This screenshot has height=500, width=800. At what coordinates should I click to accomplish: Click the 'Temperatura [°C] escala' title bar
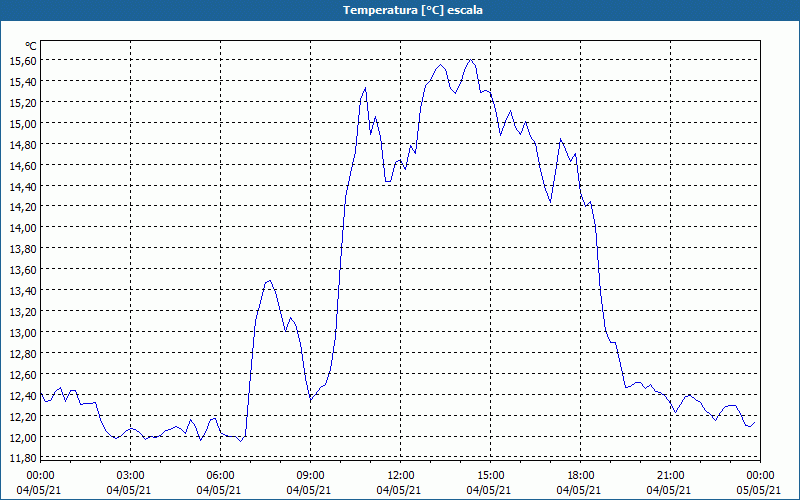[400, 10]
